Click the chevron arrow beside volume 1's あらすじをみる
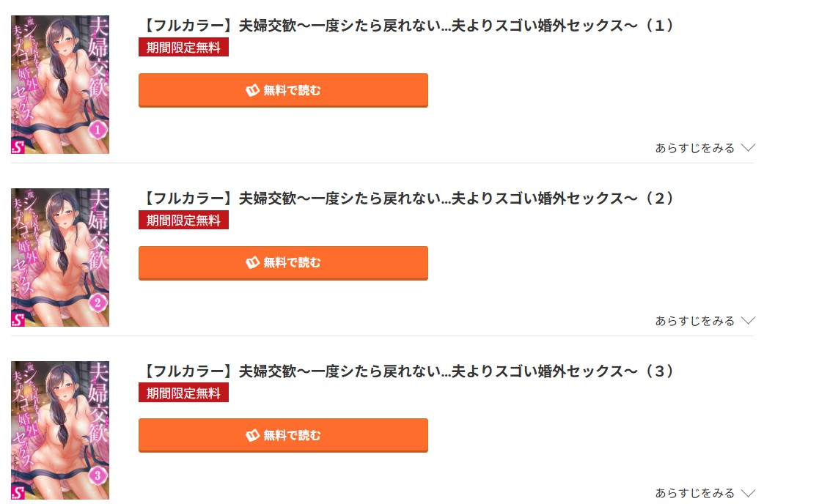The width and height of the screenshot is (819, 504). tap(748, 147)
